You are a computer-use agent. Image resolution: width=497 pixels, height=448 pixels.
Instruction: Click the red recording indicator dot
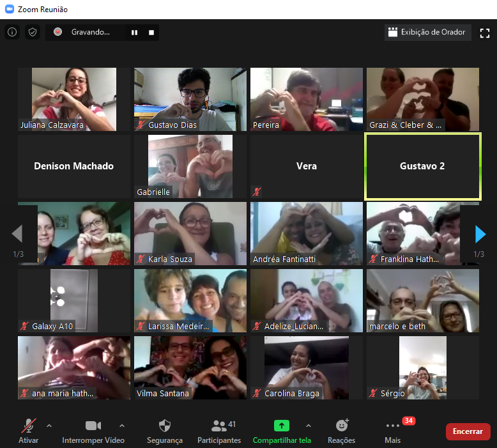57,32
